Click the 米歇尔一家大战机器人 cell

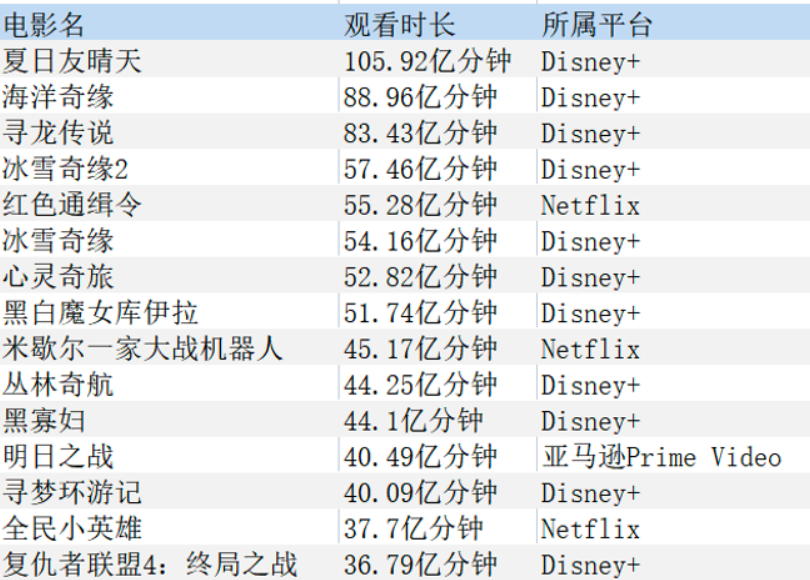point(143,349)
